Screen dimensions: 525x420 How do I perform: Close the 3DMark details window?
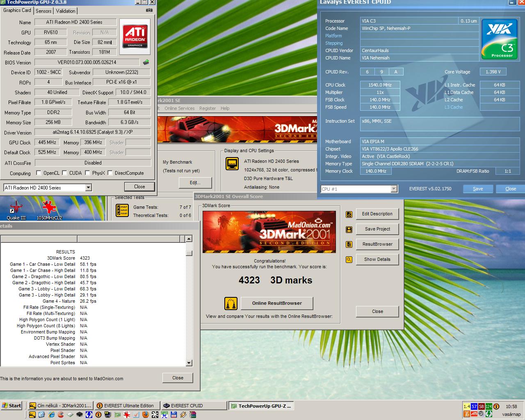178,378
